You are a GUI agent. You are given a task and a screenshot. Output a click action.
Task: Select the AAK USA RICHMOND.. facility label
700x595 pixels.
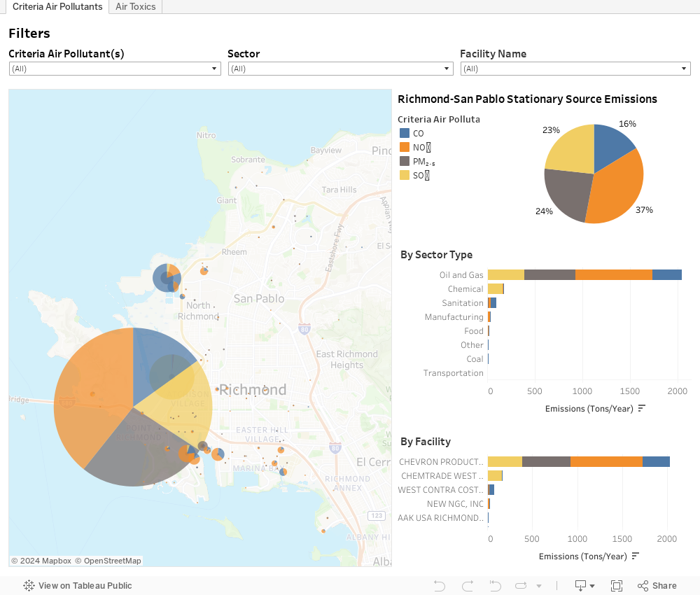[440, 518]
